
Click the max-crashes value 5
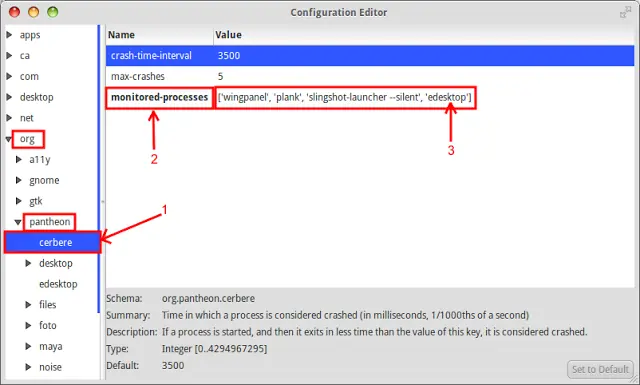[220, 76]
